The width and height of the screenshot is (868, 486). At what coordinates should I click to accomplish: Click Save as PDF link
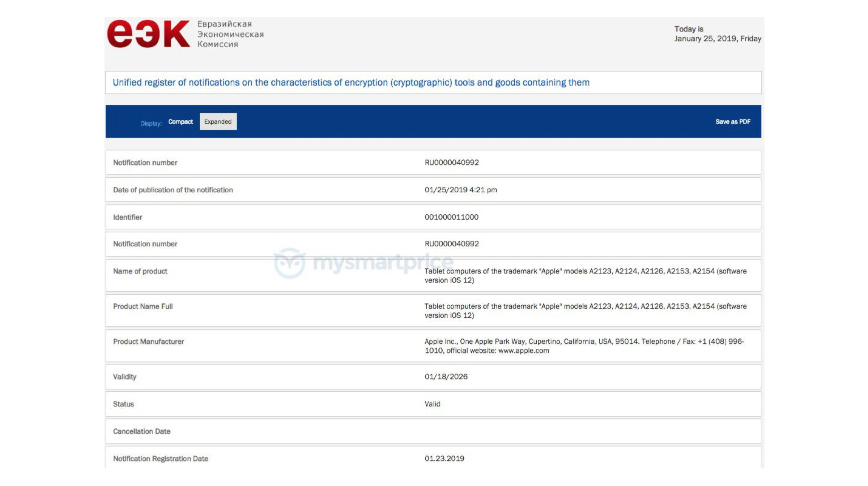click(732, 122)
